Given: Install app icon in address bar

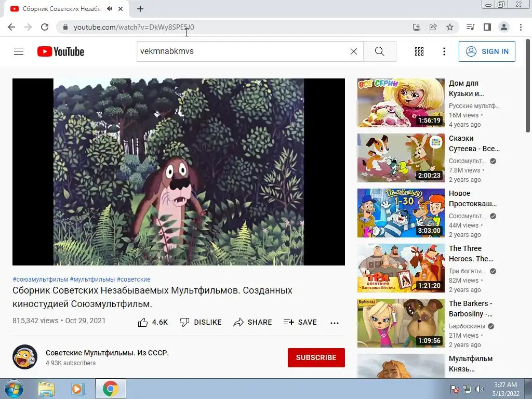Looking at the screenshot, I should point(417,27).
